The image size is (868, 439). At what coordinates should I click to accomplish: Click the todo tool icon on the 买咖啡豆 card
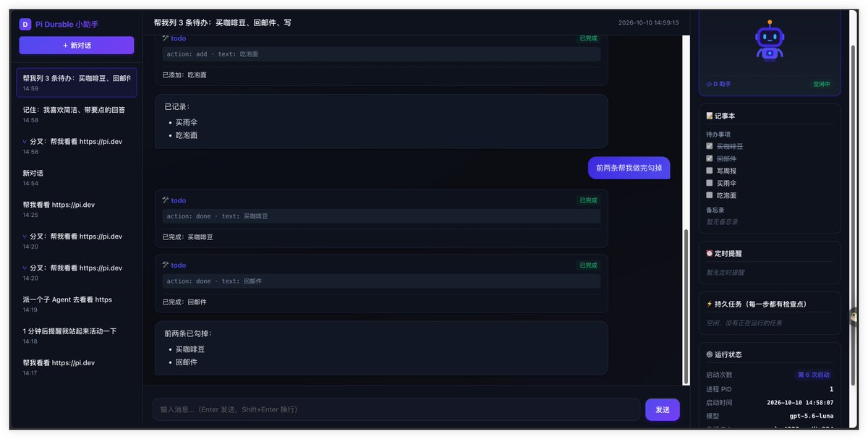[166, 200]
